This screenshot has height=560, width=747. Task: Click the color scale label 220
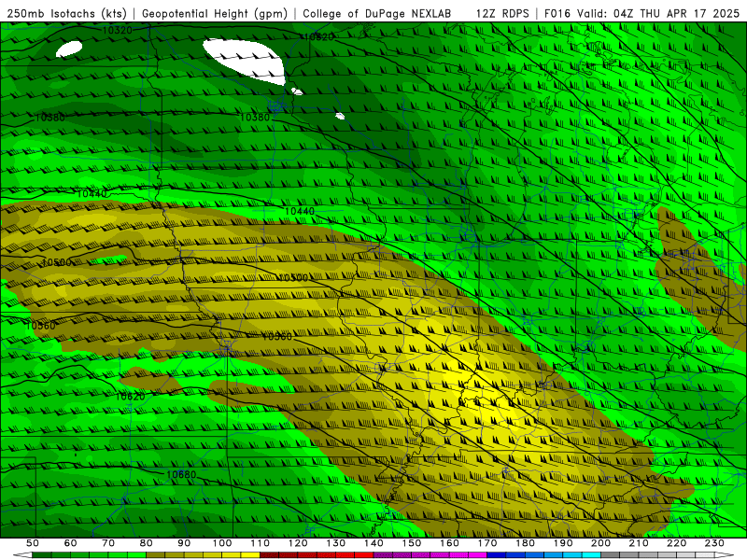tap(677, 543)
